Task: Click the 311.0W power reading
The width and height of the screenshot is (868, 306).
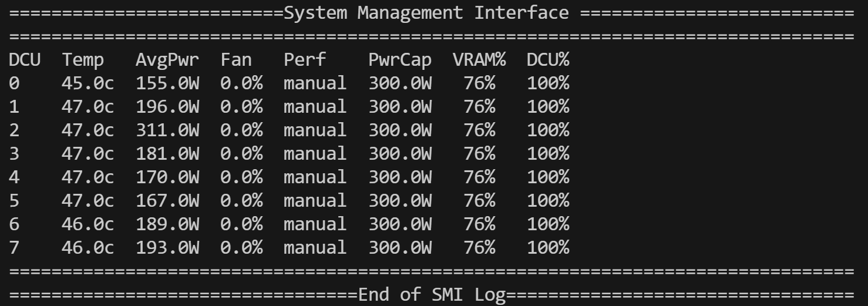Action: [x=167, y=130]
